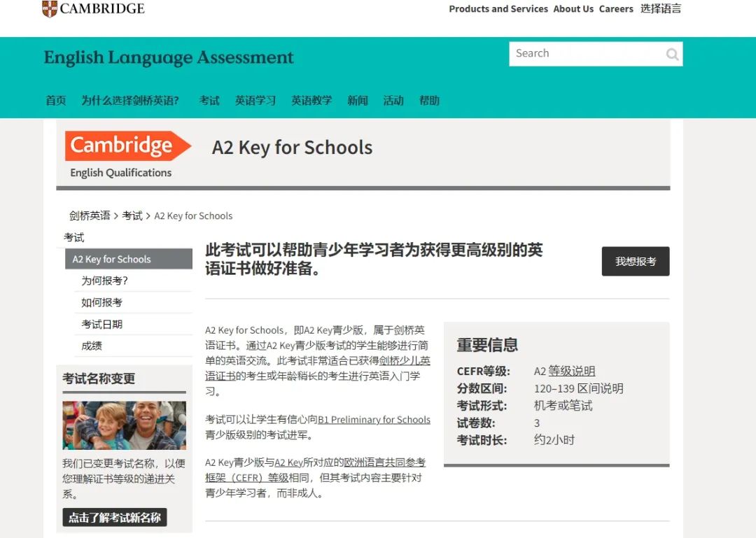The image size is (756, 538).
Task: Click the Cambridge shield logo
Action: coord(50,8)
